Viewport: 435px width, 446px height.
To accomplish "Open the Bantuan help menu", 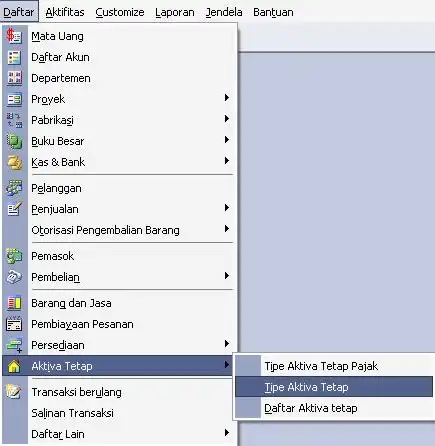I will [273, 12].
